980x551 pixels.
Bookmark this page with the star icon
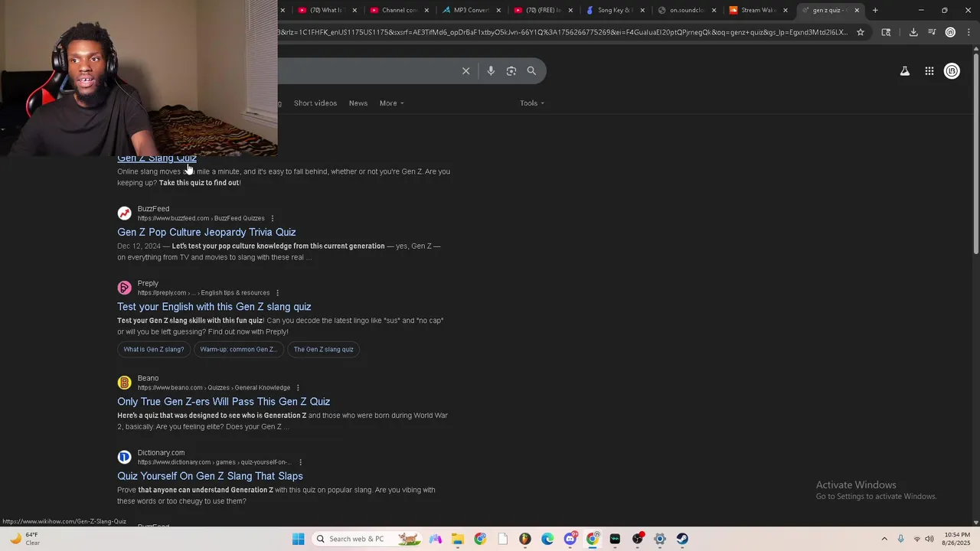[x=861, y=32]
